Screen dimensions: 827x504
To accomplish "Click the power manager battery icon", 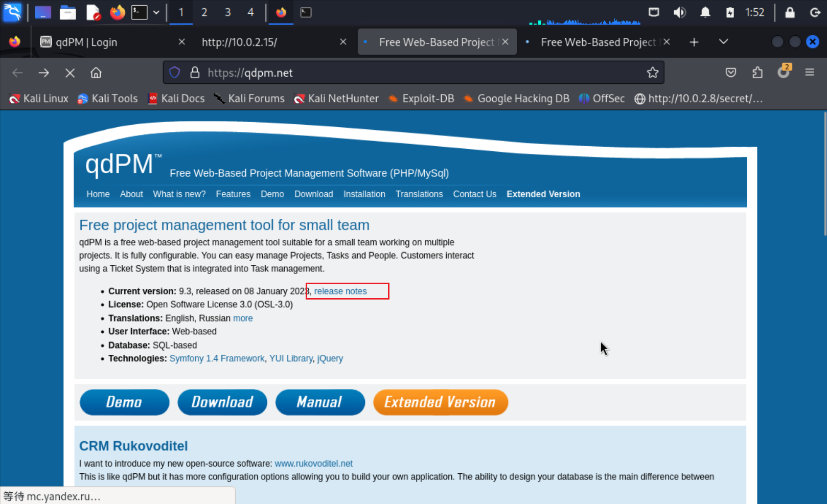I will coord(730,12).
